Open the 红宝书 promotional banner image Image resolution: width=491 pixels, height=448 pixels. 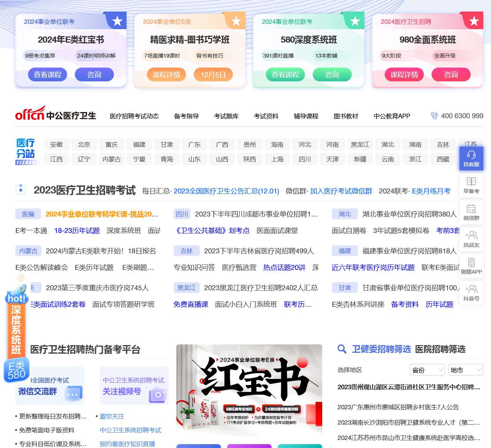249,390
